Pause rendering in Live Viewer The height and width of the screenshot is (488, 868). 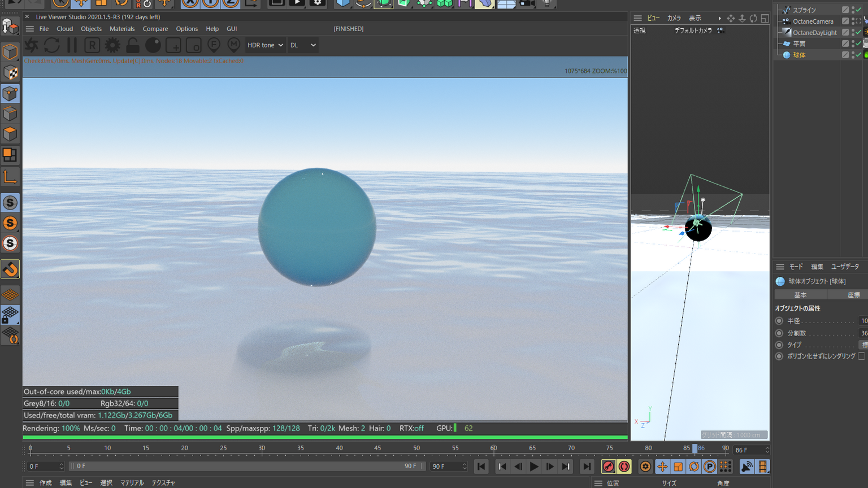[72, 45]
